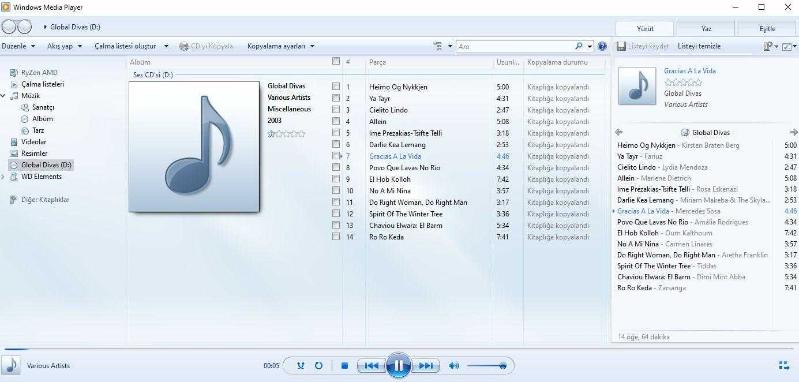Click the playback seek bar
Image resolution: width=799 pixels, height=382 pixels.
pyautogui.click(x=400, y=349)
